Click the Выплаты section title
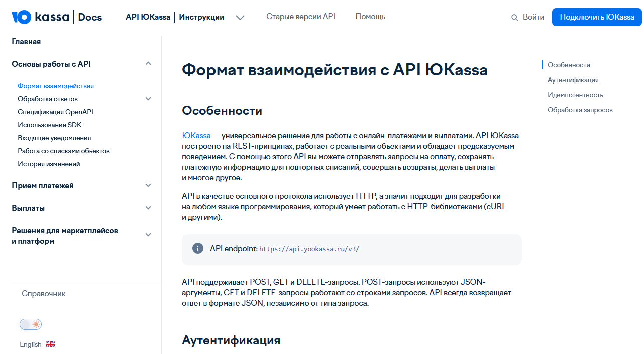This screenshot has height=354, width=644. click(x=28, y=208)
